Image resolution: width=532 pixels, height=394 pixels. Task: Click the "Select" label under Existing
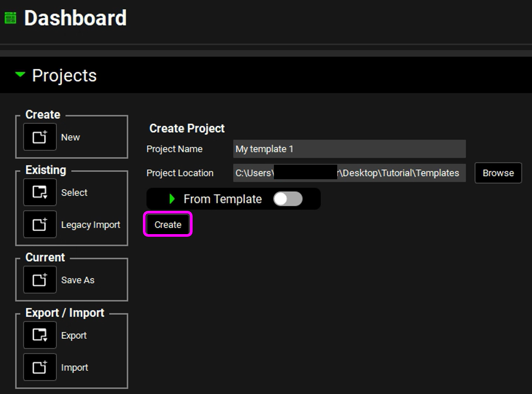pyautogui.click(x=74, y=192)
